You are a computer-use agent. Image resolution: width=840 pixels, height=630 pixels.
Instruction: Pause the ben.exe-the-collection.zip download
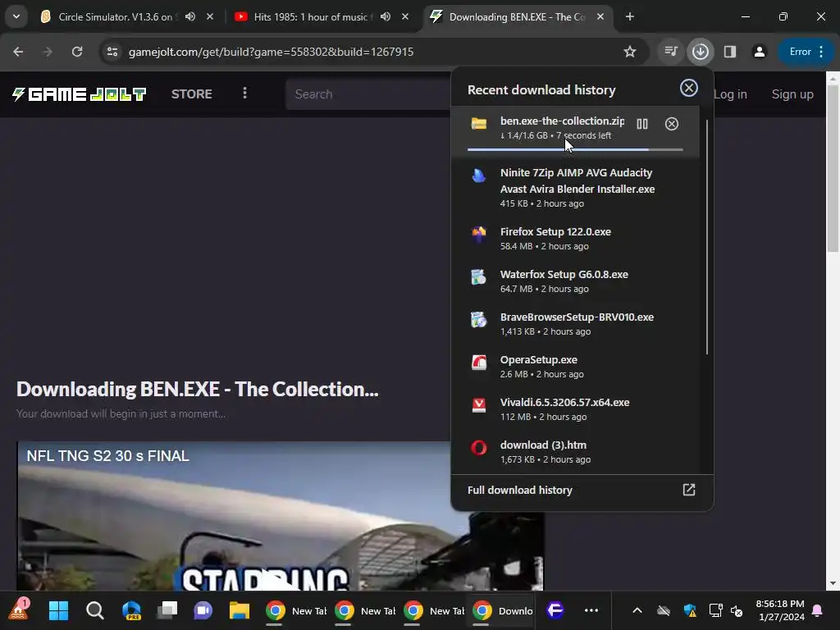641,125
